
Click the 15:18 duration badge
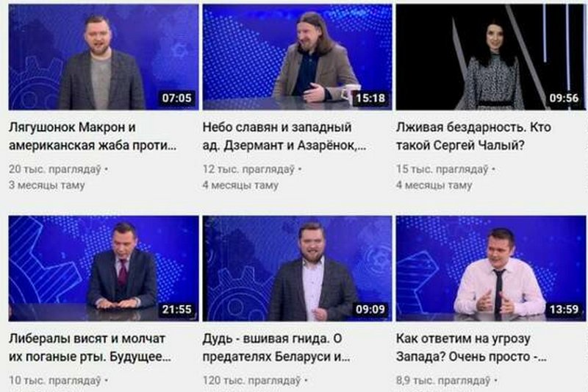coord(370,98)
